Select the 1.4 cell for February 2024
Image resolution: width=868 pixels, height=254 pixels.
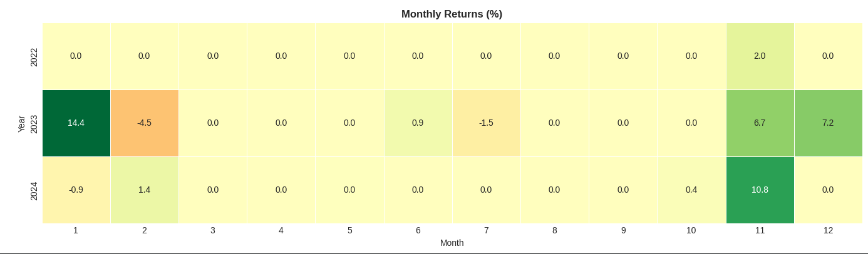(x=144, y=190)
